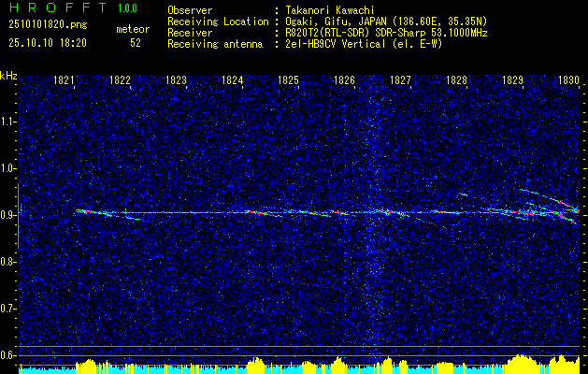Click the 1824 time axis marker
Image resolution: width=588 pixels, height=374 pixels.
tap(232, 80)
